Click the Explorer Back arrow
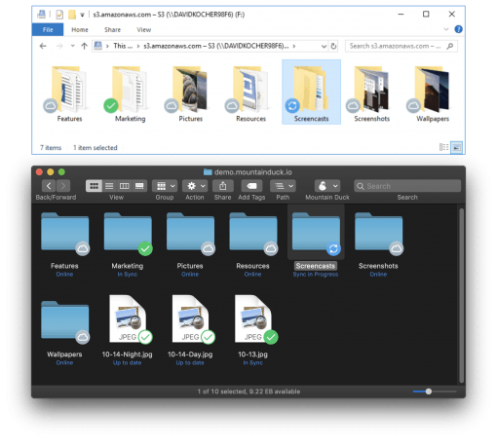This screenshot has width=497, height=448. pos(43,46)
